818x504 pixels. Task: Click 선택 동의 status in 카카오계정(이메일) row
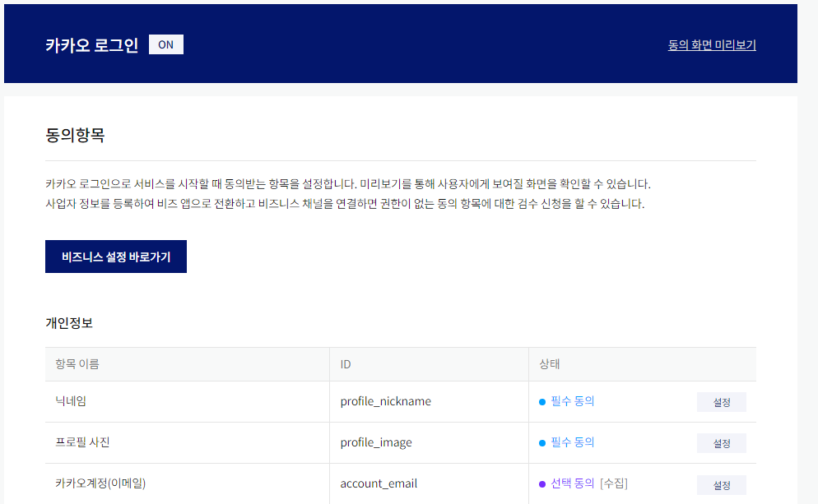click(x=572, y=483)
